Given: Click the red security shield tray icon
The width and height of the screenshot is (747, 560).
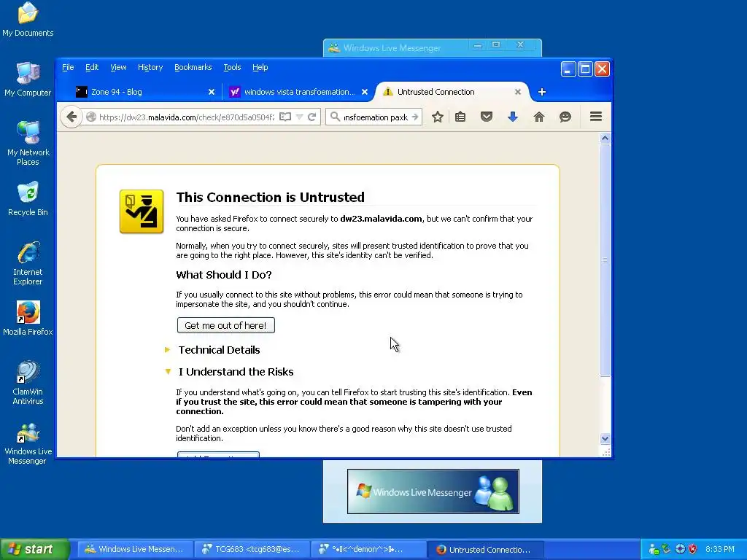Looking at the screenshot, I should pyautogui.click(x=692, y=549).
